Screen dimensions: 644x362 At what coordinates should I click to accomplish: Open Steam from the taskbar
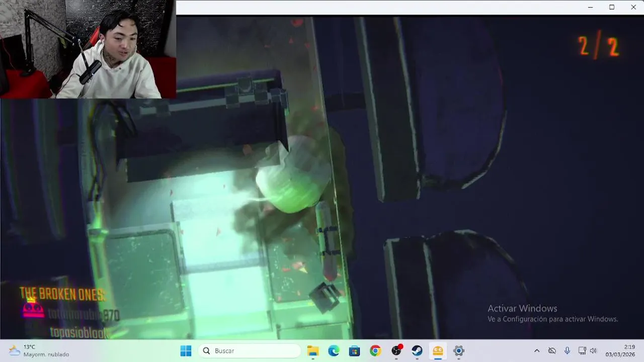[417, 351]
